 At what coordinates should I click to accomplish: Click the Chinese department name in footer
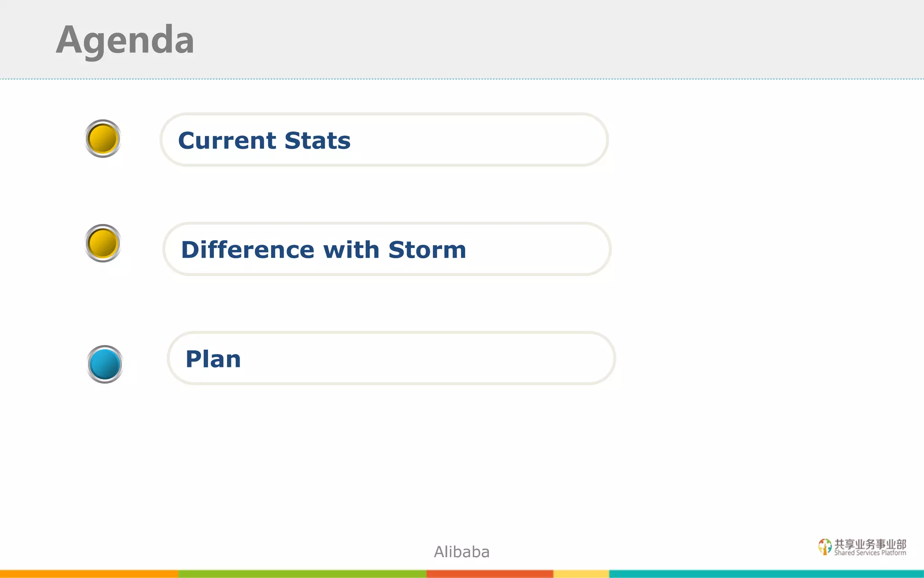(870, 544)
